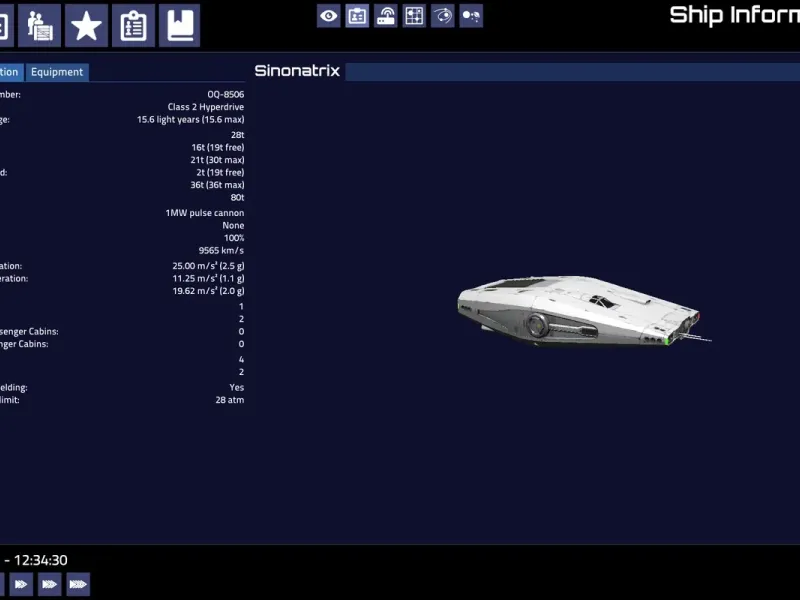Click the Class 2 Hyperdrive value
Image resolution: width=800 pixels, height=600 pixels.
[206, 107]
